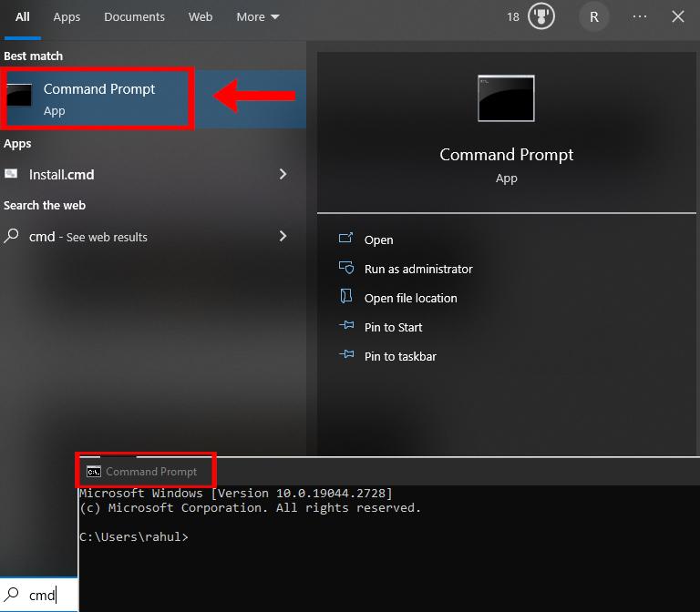Image resolution: width=700 pixels, height=612 pixels.
Task: Click Command Prompt title in preview pane
Action: (506, 155)
